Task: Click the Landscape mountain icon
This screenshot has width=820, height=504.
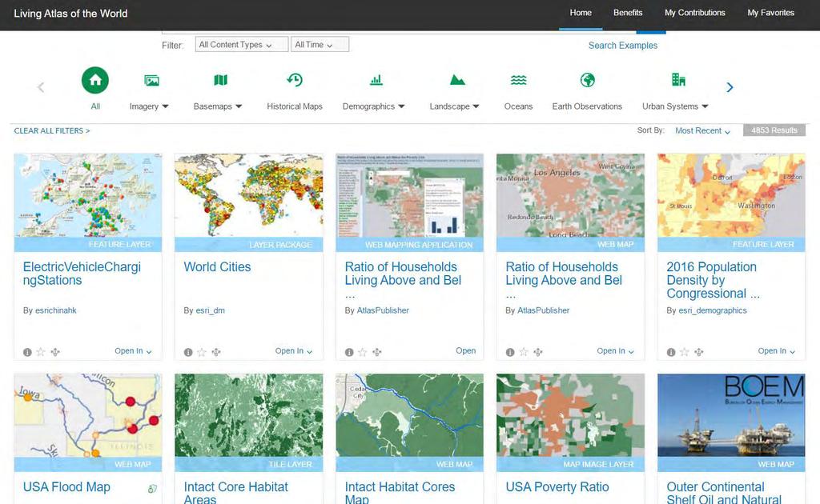Action: click(457, 80)
